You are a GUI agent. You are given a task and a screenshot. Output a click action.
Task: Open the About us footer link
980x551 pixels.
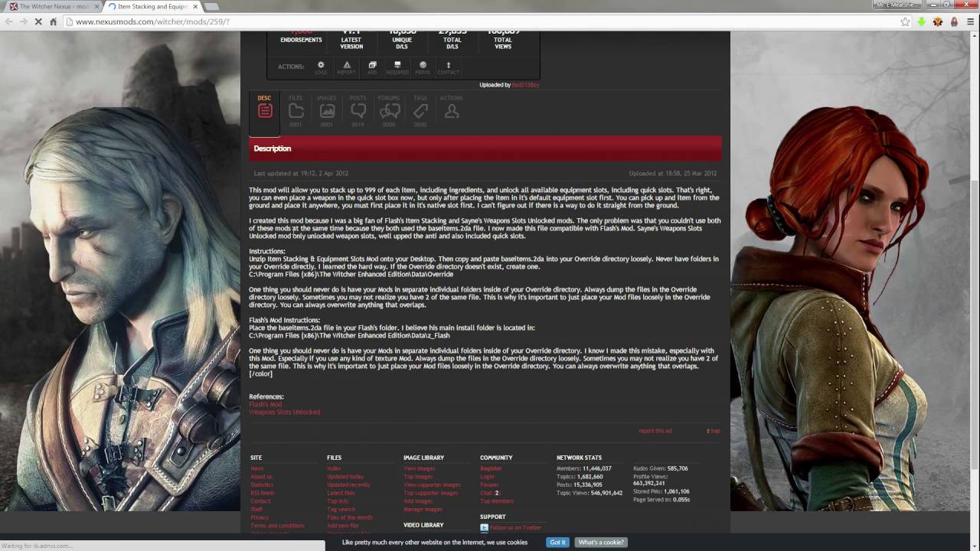point(261,477)
